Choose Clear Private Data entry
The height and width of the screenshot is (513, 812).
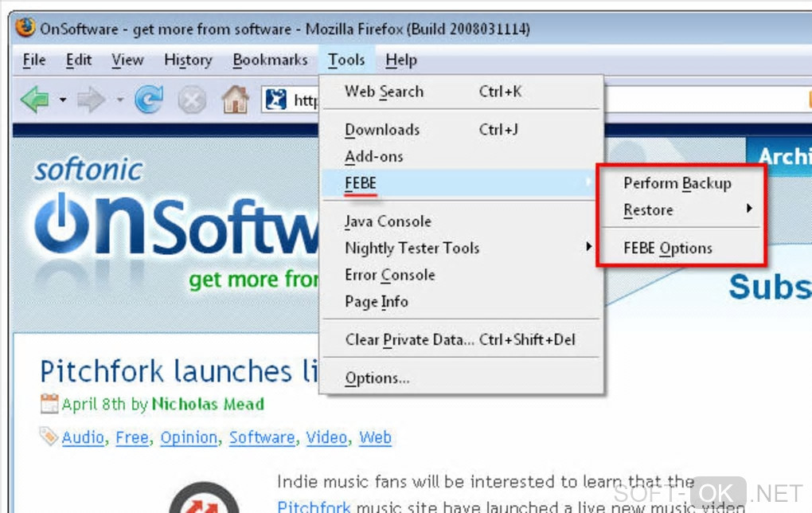click(461, 340)
